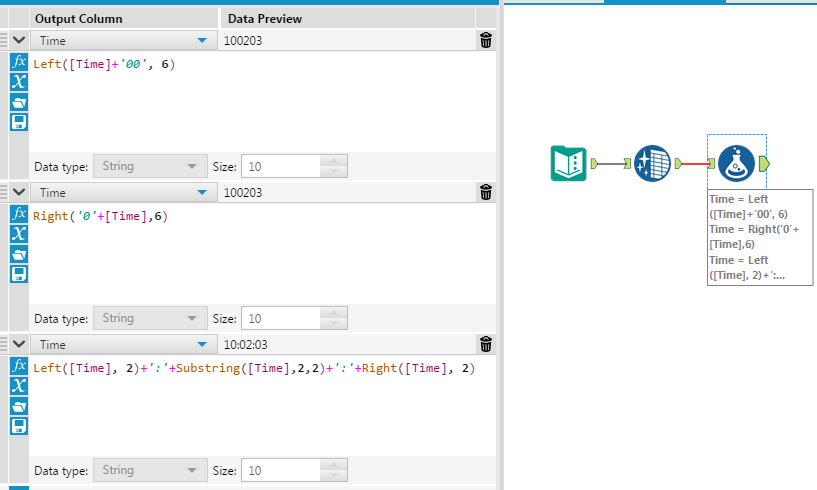Click in the Left([Time]+'00', 6) expression editor
Screen dimensions: 817x490
(262, 102)
